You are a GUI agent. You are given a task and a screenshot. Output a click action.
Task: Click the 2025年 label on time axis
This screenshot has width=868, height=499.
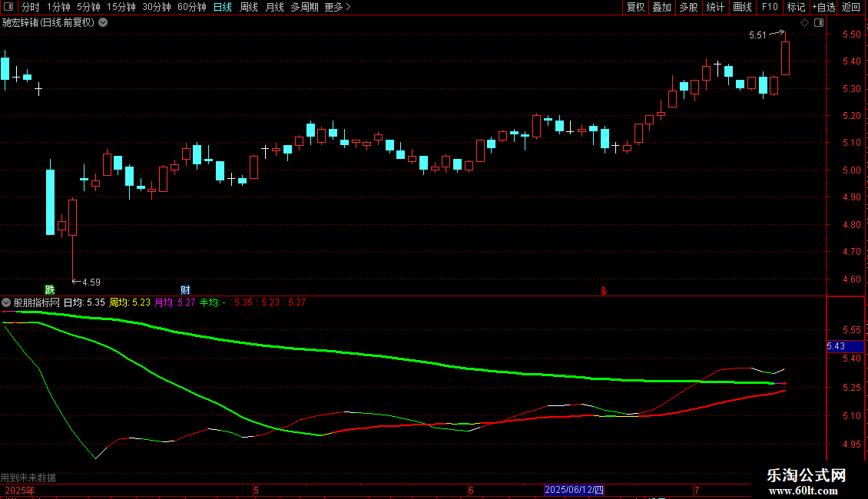click(x=20, y=491)
